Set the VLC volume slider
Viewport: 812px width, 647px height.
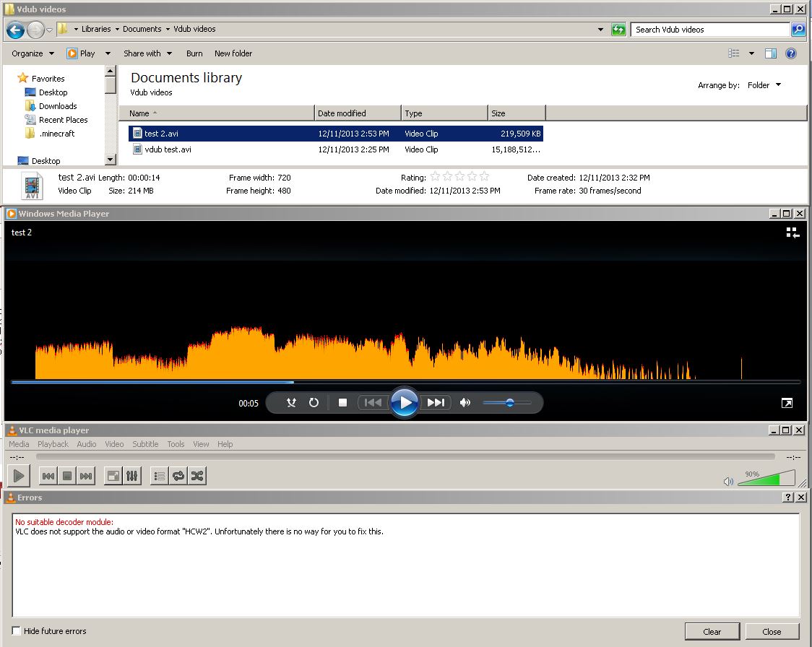click(766, 477)
